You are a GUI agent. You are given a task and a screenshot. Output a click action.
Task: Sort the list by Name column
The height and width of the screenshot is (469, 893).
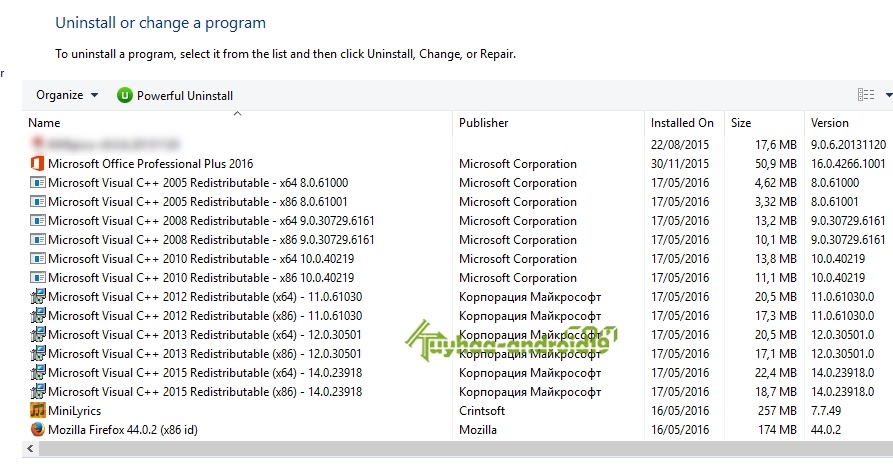(x=44, y=123)
